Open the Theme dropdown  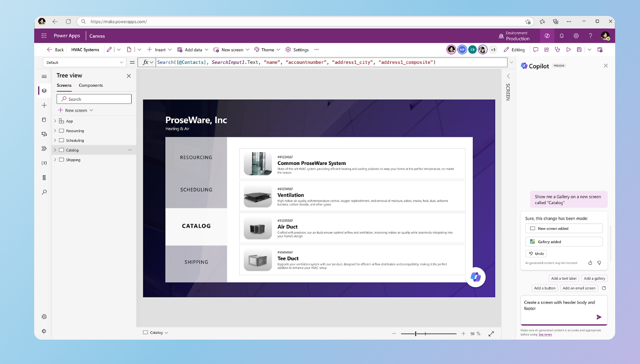267,50
